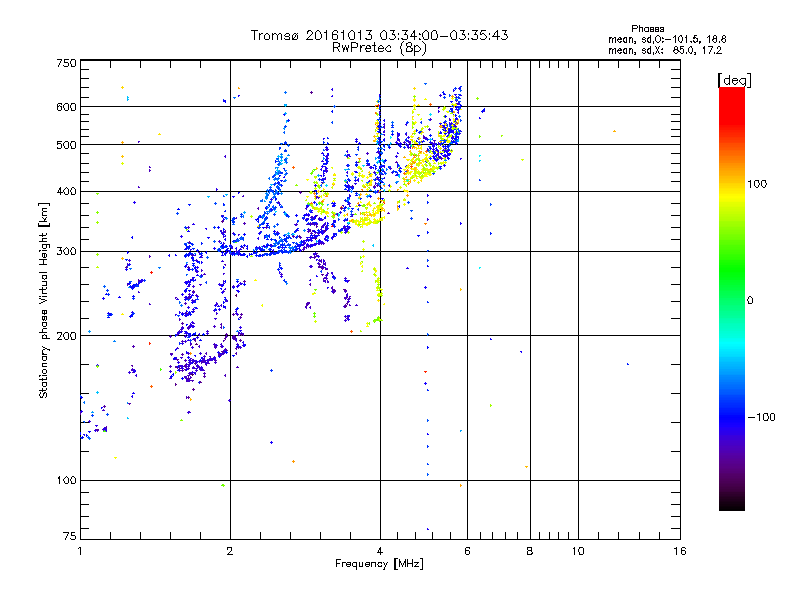Click the phase colorbar gradient
The height and width of the screenshot is (600, 800).
732,298
